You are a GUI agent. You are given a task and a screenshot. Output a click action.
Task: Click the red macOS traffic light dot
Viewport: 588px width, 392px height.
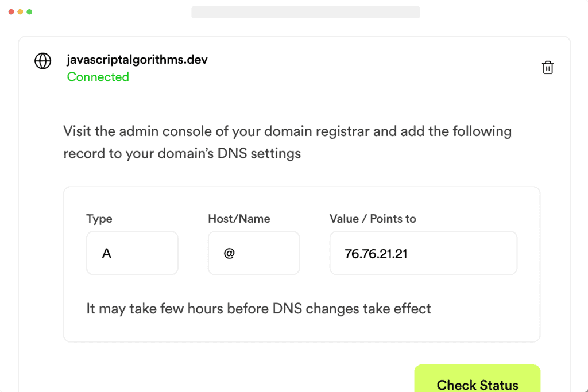coord(10,11)
